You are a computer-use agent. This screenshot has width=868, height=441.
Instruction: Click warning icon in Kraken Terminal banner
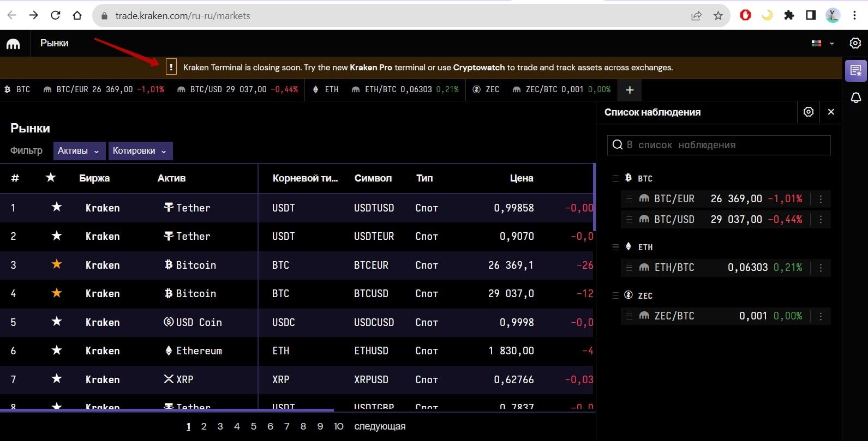pyautogui.click(x=171, y=67)
